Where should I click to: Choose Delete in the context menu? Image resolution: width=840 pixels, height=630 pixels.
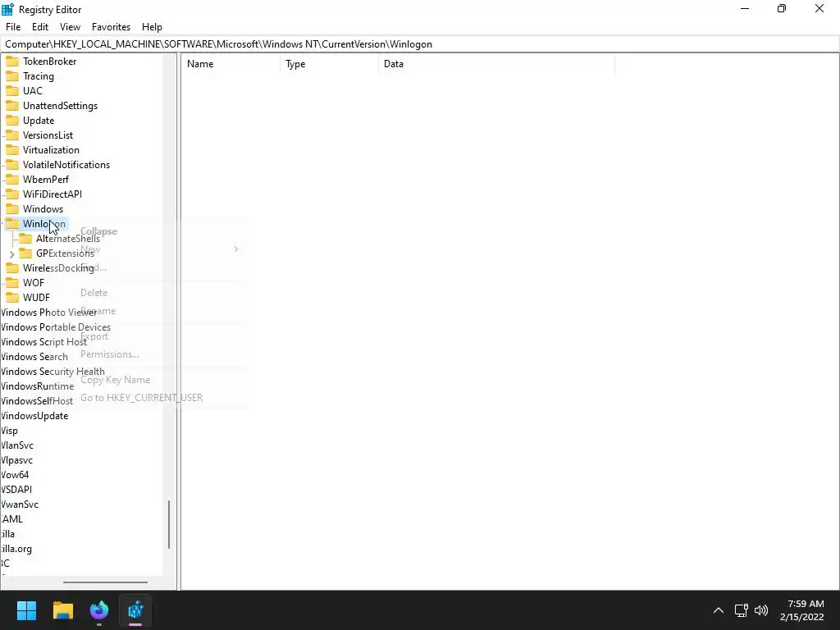pos(94,293)
